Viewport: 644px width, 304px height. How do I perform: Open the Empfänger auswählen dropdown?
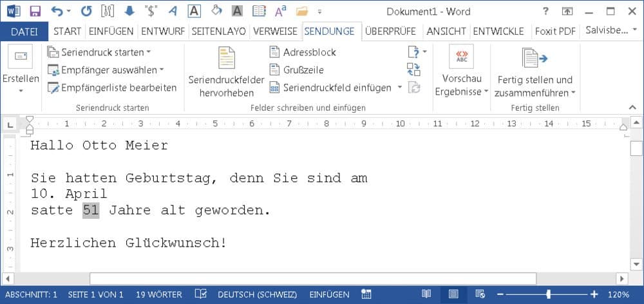[x=106, y=70]
